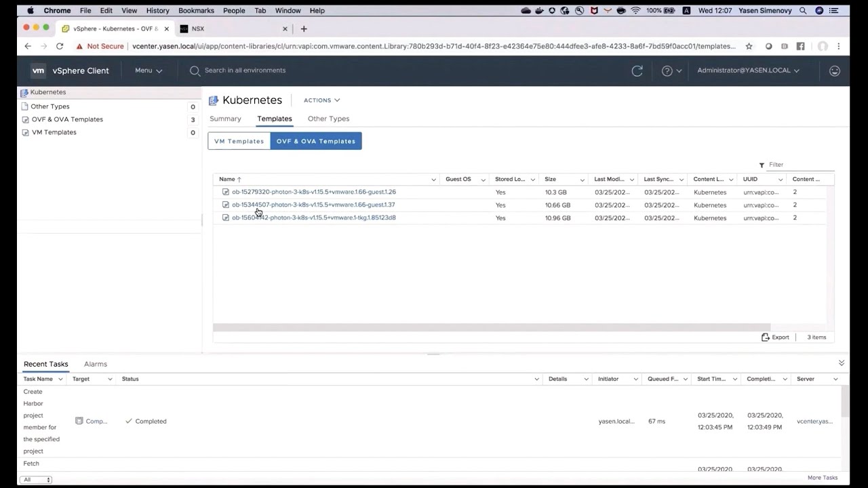Open Administrator@YASEN.LOCAL user dropdown
The width and height of the screenshot is (868, 488).
[748, 70]
